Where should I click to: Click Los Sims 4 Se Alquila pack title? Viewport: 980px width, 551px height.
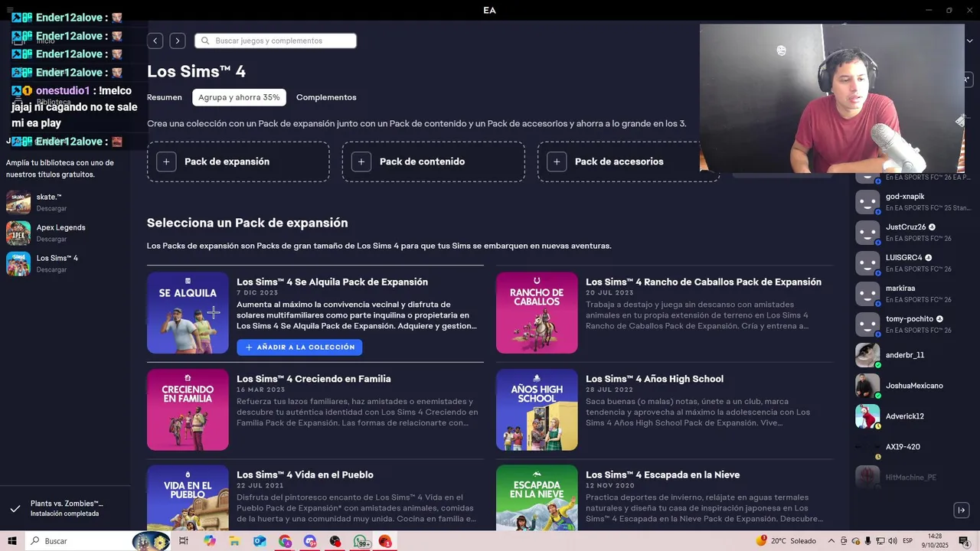(x=332, y=282)
